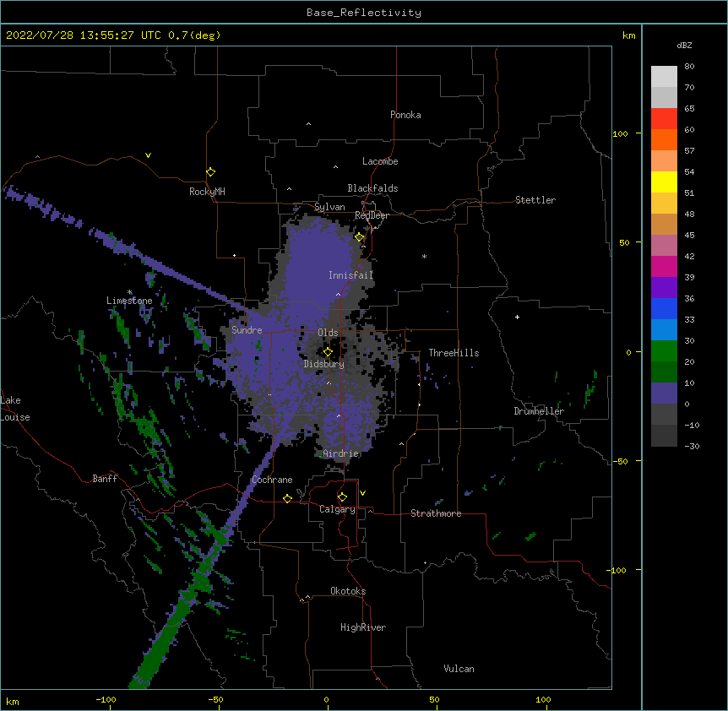This screenshot has width=728, height=711.
Task: Click the 100 tick on the right axis
Action: (620, 133)
